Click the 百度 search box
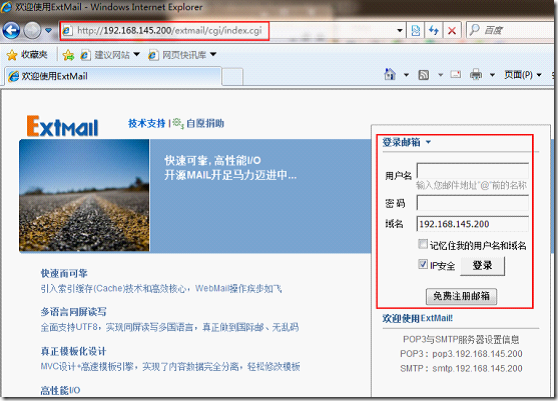Image resolution: width=558 pixels, height=401 pixels. click(x=511, y=31)
